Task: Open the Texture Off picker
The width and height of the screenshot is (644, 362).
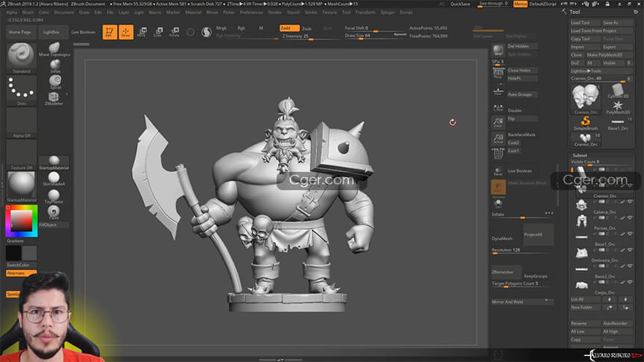Action: click(x=21, y=155)
